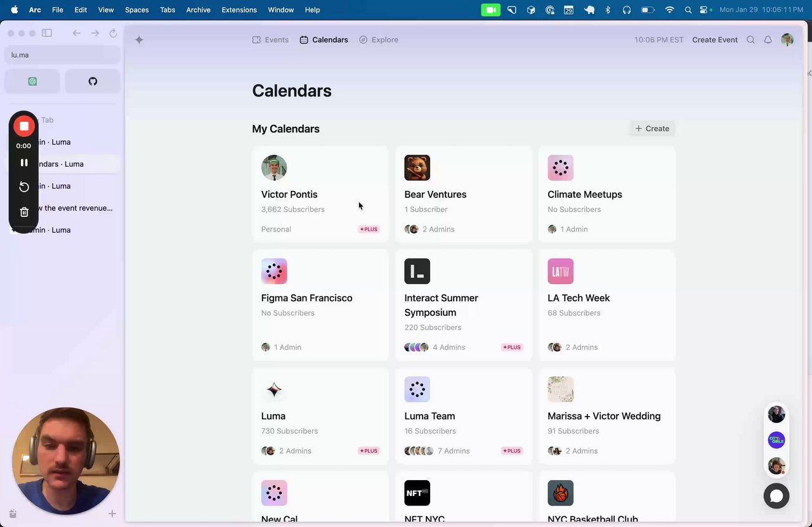The width and height of the screenshot is (812, 527).
Task: Click the PLUS badge on Victor Pontis
Action: (x=369, y=229)
